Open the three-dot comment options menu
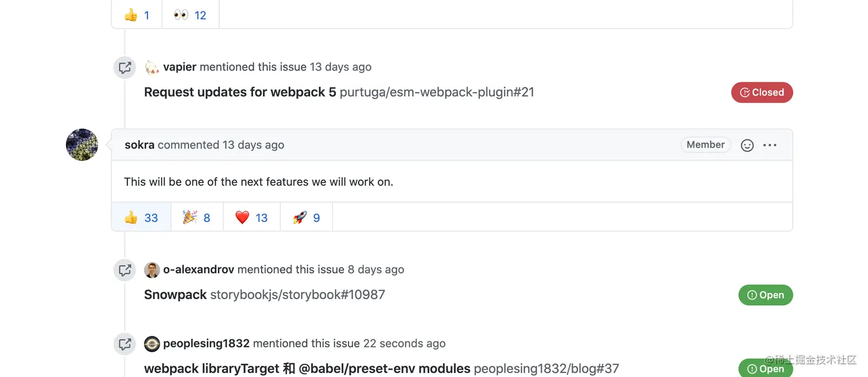This screenshot has height=377, width=868. [770, 145]
